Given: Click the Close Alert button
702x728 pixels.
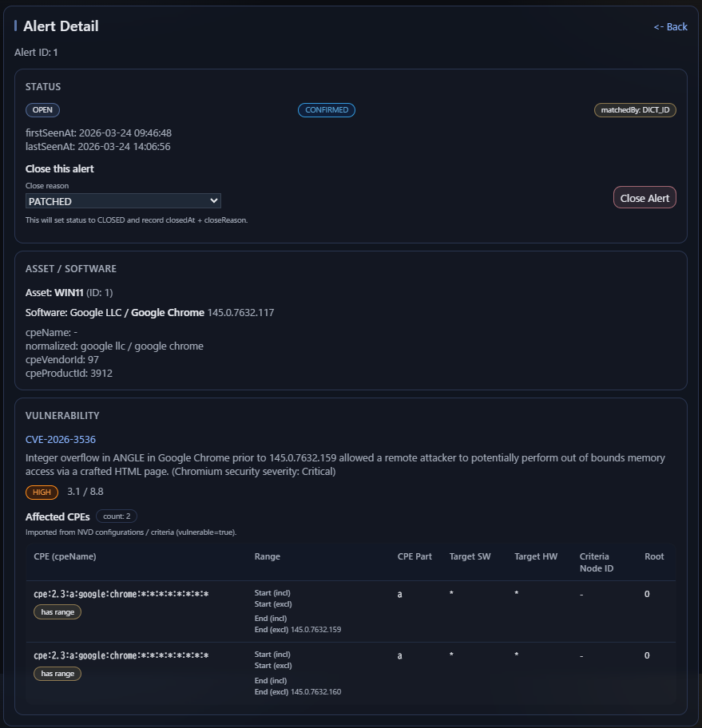Looking at the screenshot, I should [x=644, y=197].
